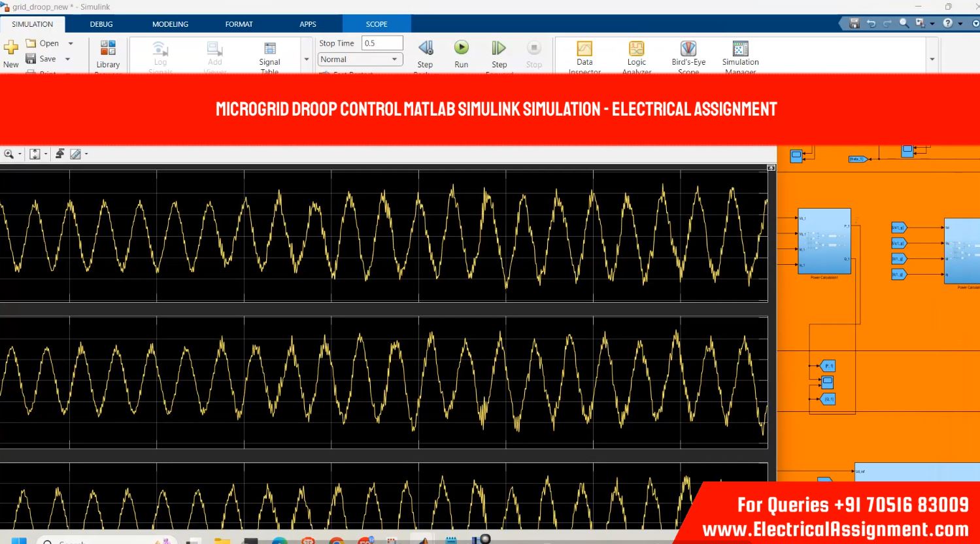Image resolution: width=980 pixels, height=544 pixels.
Task: Expand the Review Results gallery arrow
Action: pos(932,59)
